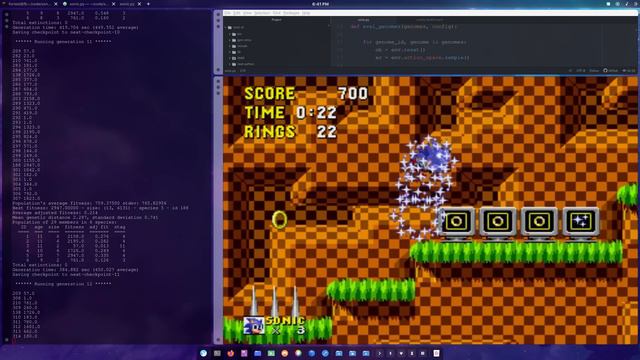Switch to the third top panel tab sonic.py
The image size is (640, 360).
[x=127, y=4]
